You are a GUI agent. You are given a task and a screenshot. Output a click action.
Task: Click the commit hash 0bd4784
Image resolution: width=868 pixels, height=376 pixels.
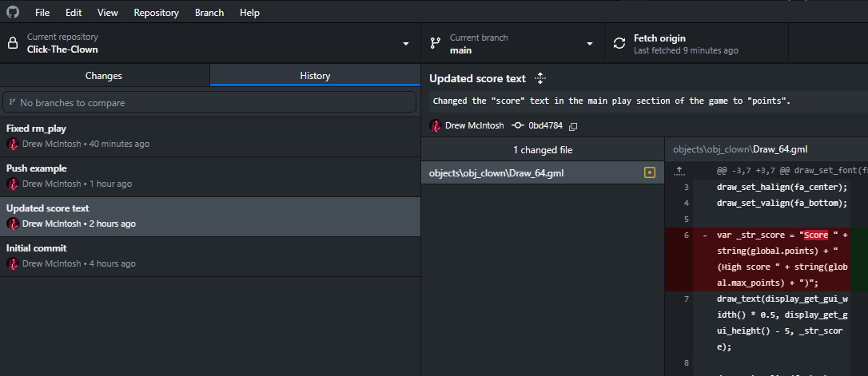[x=545, y=125]
